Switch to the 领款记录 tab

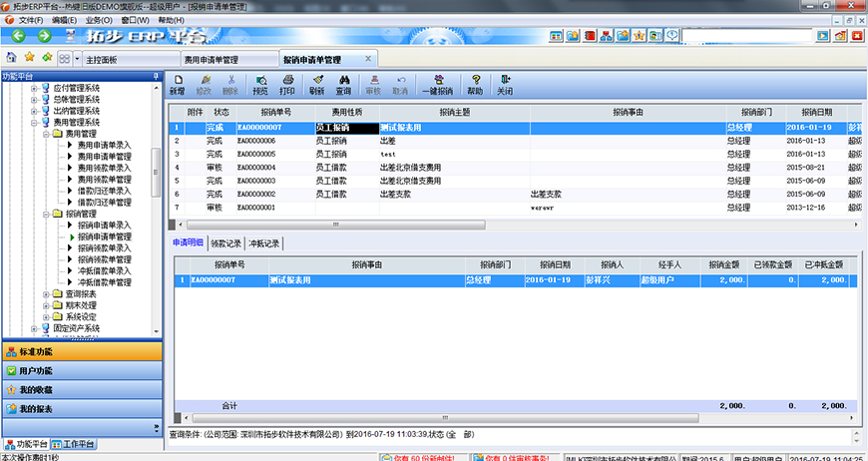pos(225,242)
